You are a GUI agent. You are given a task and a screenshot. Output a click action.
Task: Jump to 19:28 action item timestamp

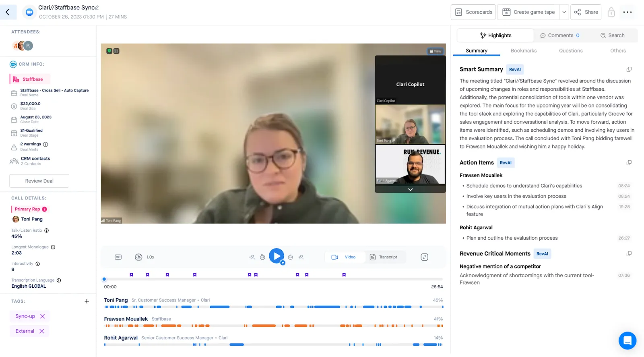(x=624, y=207)
